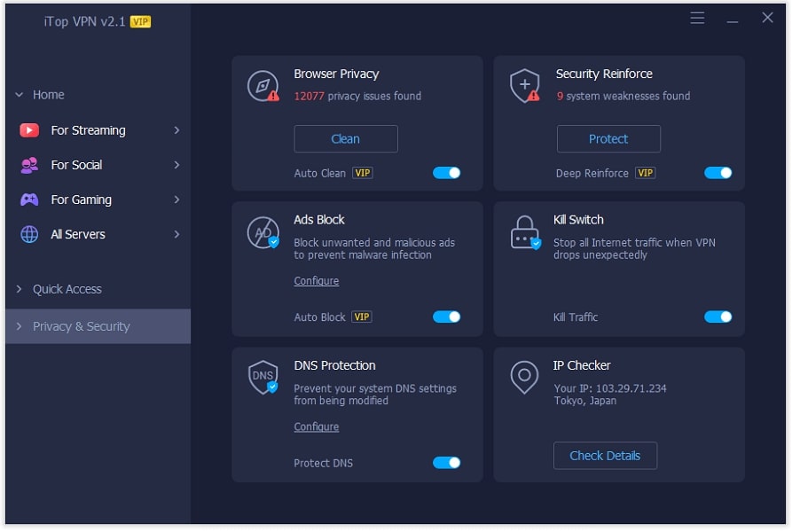The height and width of the screenshot is (532, 792).
Task: Click the red For Streaming play icon
Action: click(x=29, y=130)
